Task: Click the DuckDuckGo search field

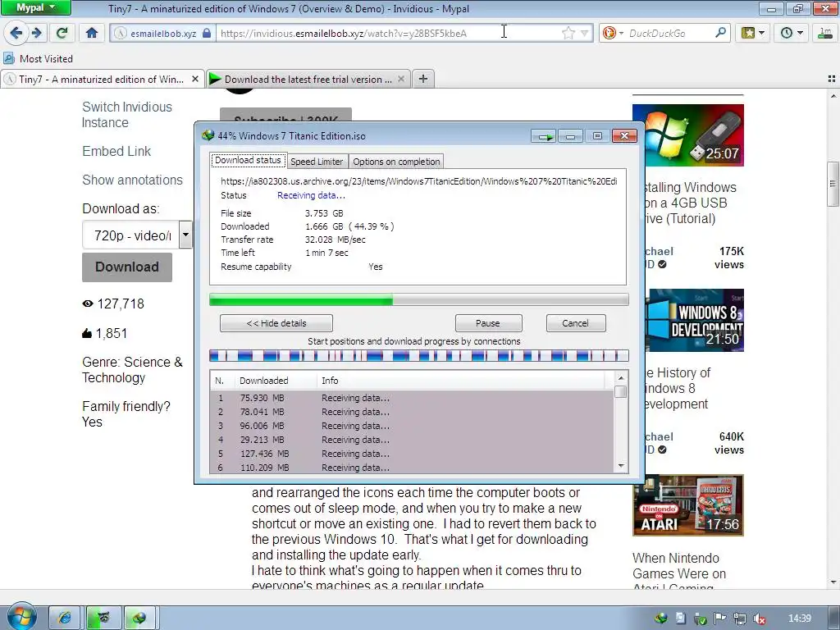Action: click(x=669, y=33)
